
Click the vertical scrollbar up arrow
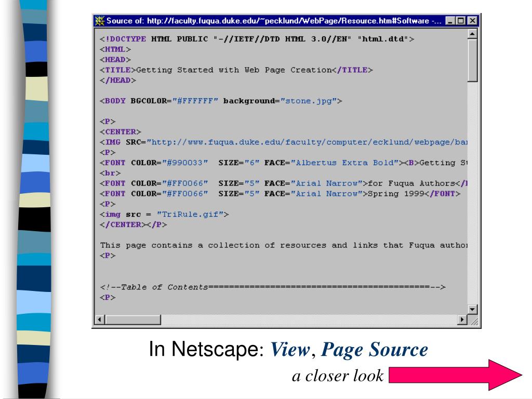point(472,34)
